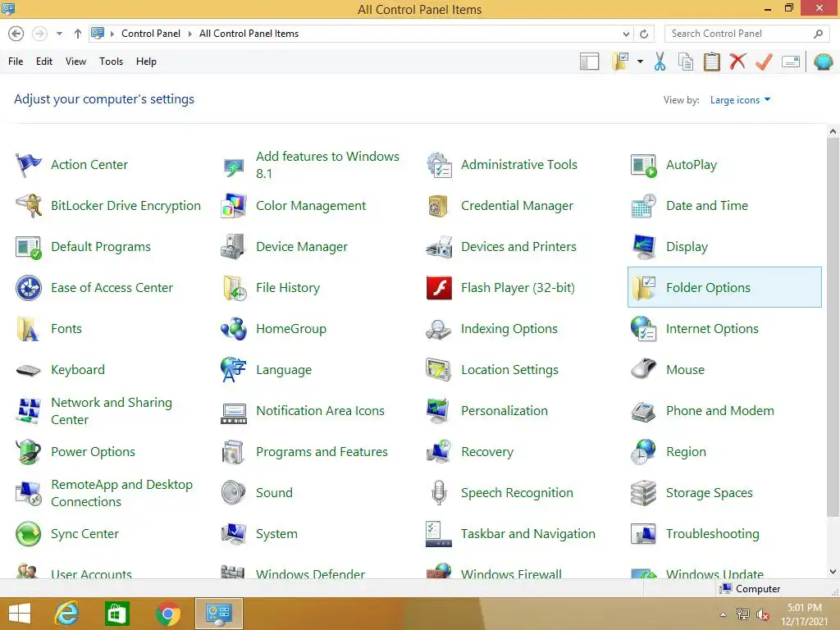Open the address bar history dropdown arrow
The height and width of the screenshot is (630, 840).
[x=626, y=34]
